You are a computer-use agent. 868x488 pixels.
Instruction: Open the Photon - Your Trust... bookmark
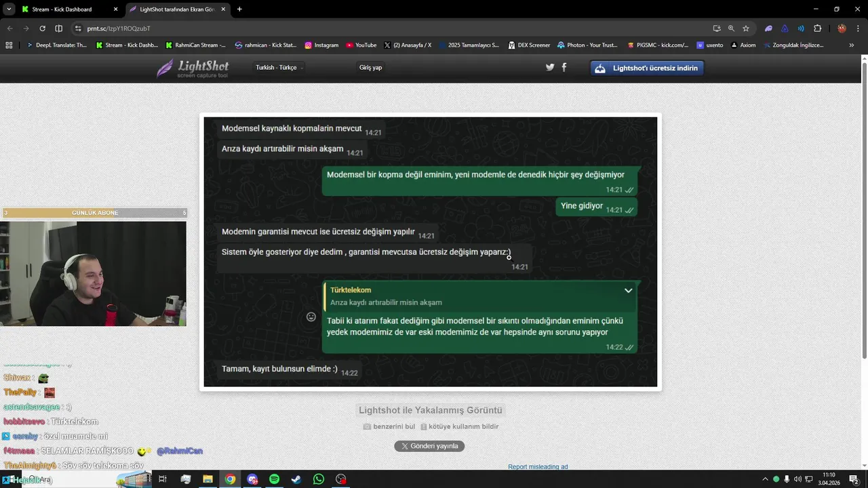point(588,45)
